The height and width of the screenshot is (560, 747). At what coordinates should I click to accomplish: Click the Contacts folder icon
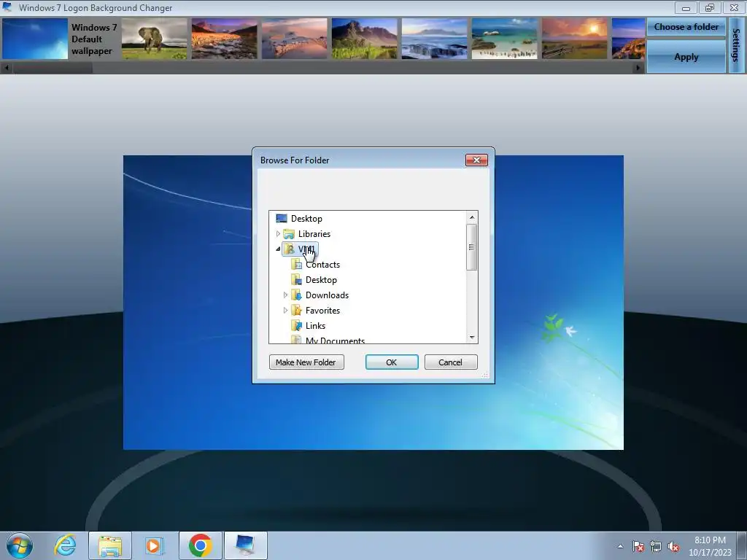point(296,264)
